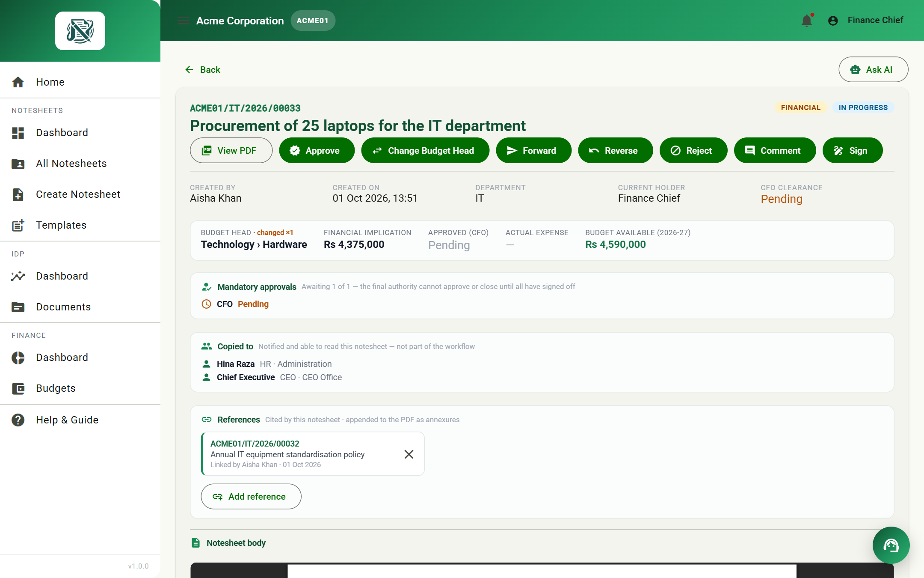The height and width of the screenshot is (578, 924).
Task: Click Add reference
Action: click(251, 496)
